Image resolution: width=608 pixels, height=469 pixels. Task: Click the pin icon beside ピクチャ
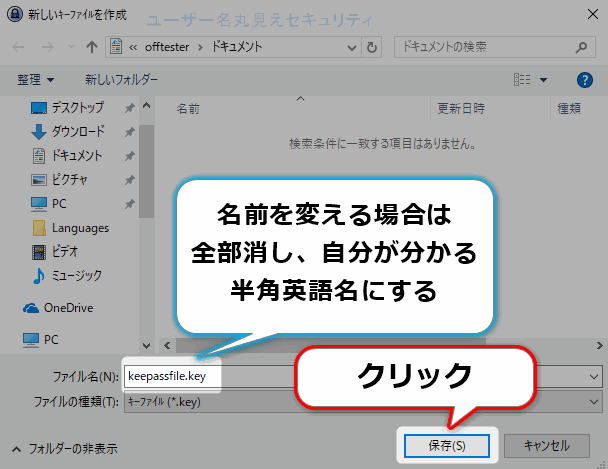[x=130, y=180]
